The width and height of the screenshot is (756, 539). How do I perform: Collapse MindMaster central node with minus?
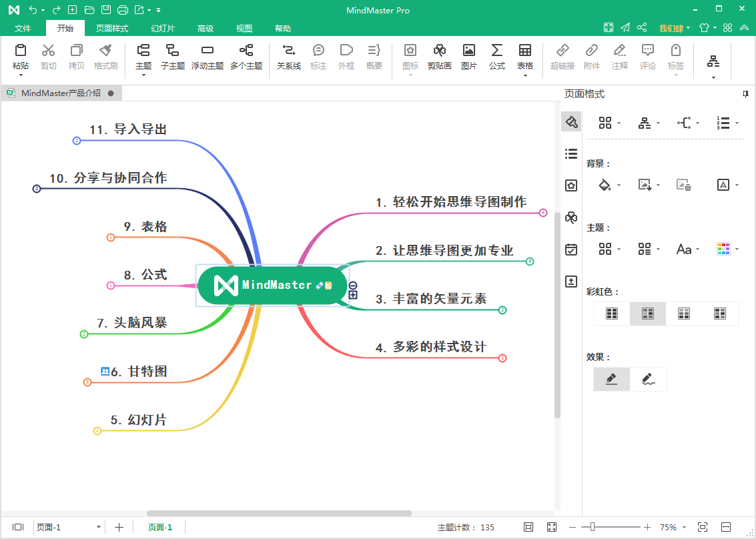pyautogui.click(x=353, y=285)
